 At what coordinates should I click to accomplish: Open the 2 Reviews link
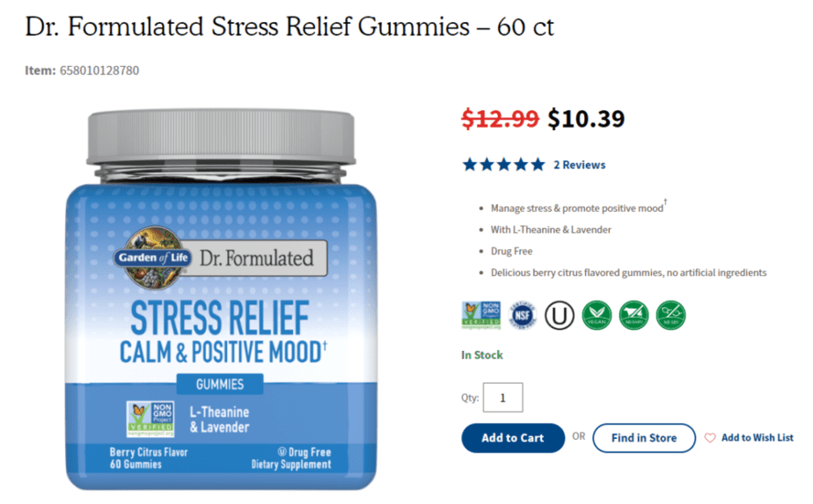pyautogui.click(x=579, y=164)
